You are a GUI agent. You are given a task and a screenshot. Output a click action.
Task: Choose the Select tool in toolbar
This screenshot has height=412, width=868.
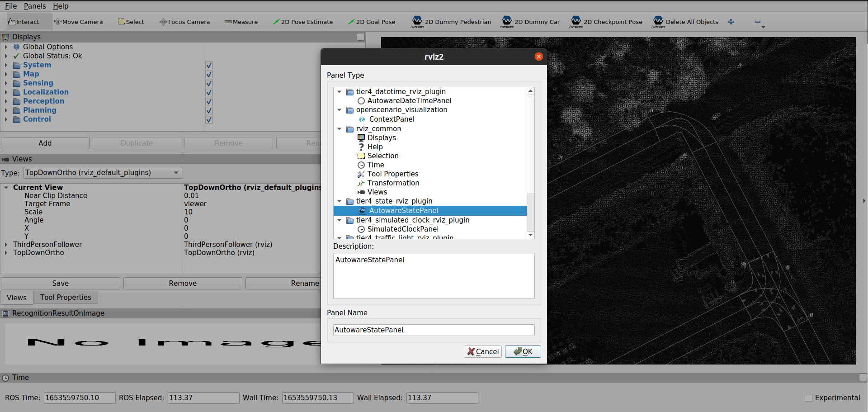pos(131,22)
